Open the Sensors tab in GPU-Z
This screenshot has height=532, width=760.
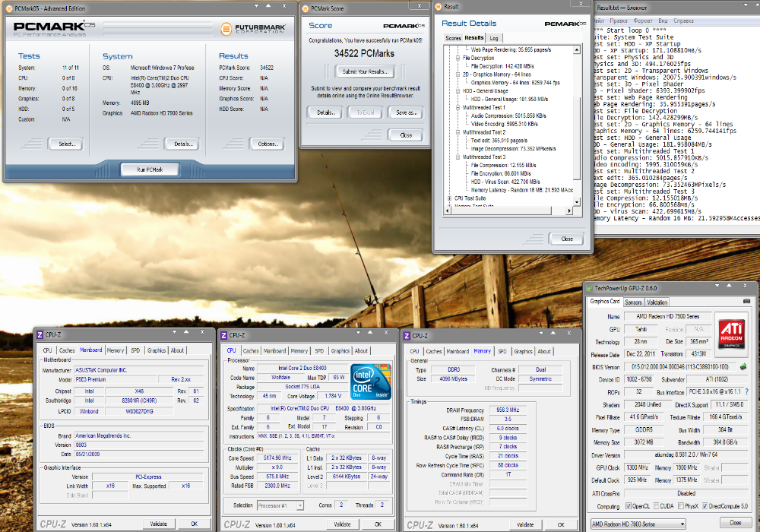point(633,302)
